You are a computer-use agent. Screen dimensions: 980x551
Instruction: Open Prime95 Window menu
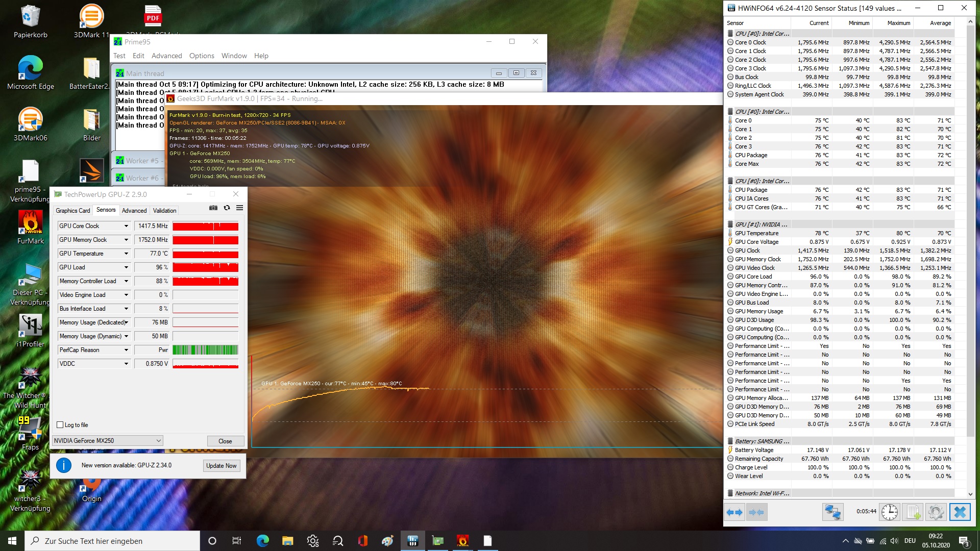234,56
